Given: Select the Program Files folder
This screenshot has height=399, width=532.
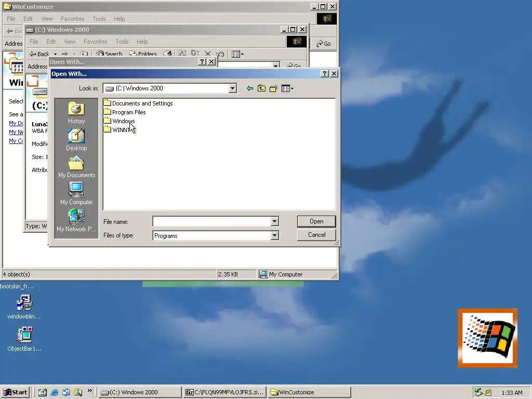Looking at the screenshot, I should (x=125, y=112).
